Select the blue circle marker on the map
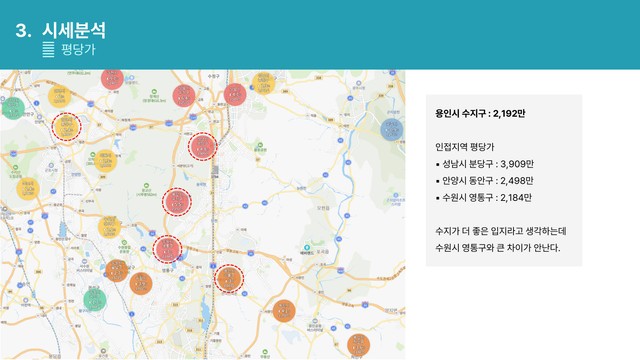The width and height of the screenshot is (640, 360). (392, 130)
